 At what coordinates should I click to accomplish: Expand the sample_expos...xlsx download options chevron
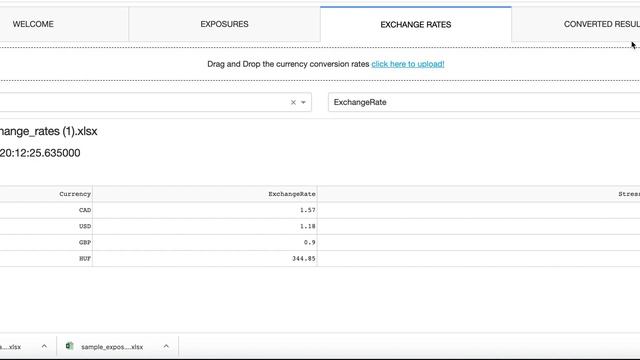[x=166, y=347]
